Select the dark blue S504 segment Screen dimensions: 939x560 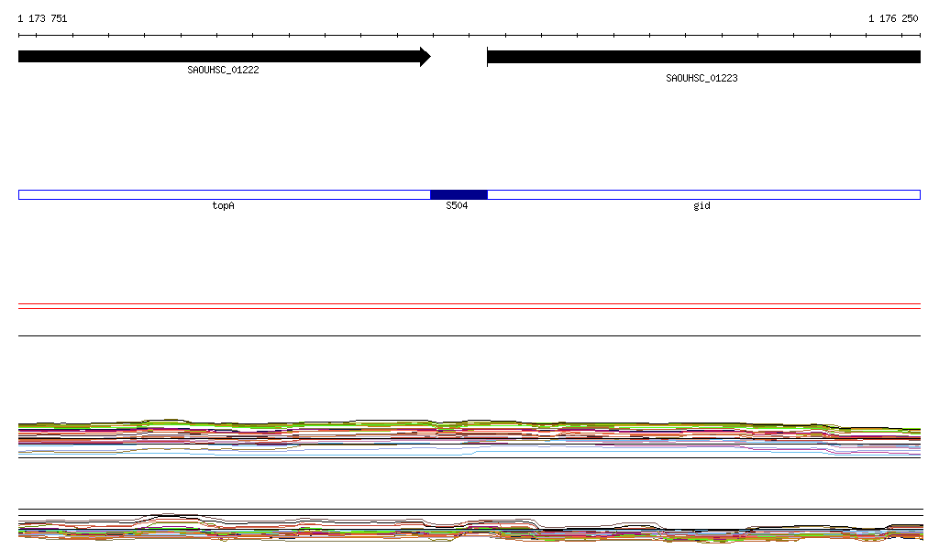pyautogui.click(x=458, y=194)
